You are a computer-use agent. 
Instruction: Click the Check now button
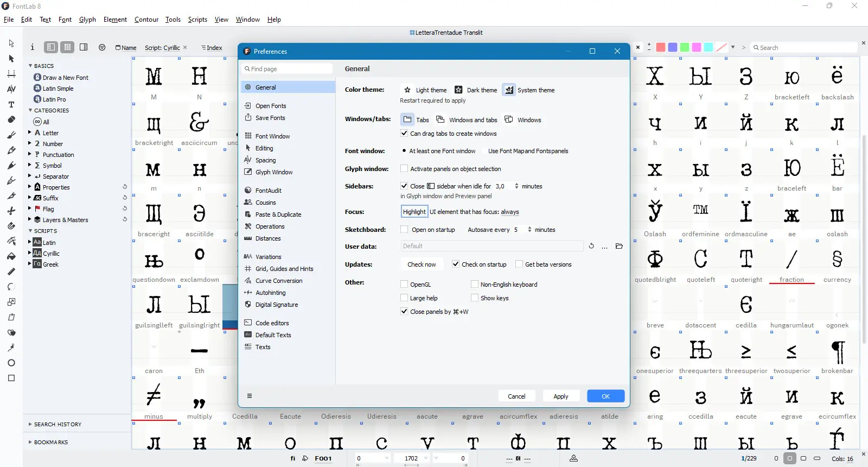[x=422, y=264]
